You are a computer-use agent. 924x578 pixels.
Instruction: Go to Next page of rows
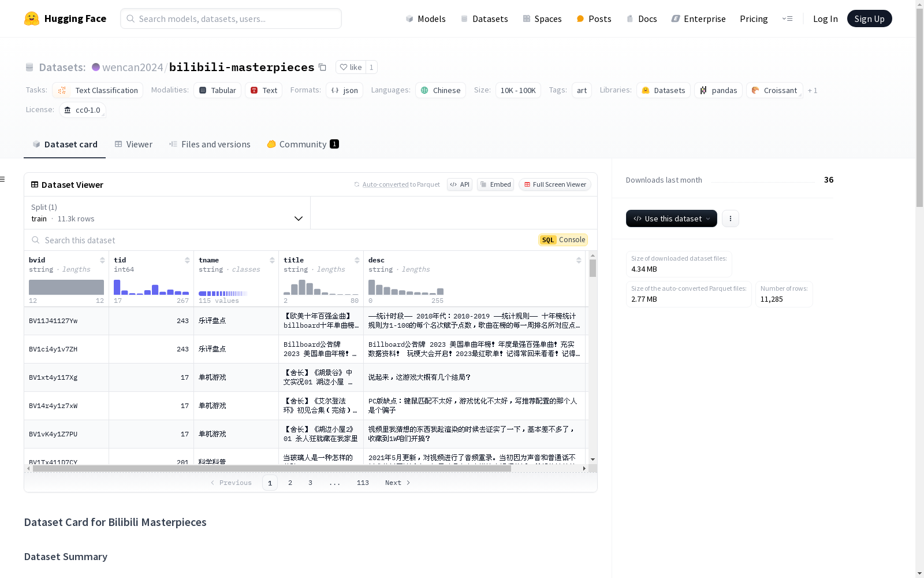pyautogui.click(x=398, y=483)
